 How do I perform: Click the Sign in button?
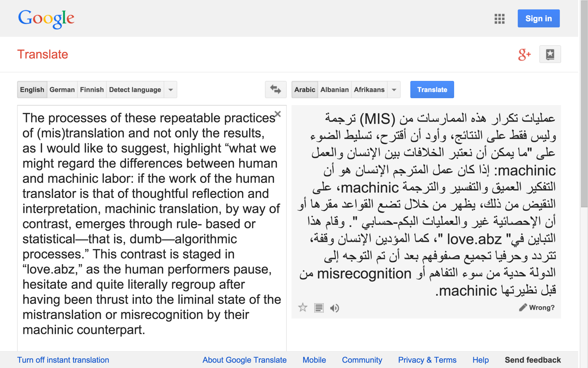(538, 18)
